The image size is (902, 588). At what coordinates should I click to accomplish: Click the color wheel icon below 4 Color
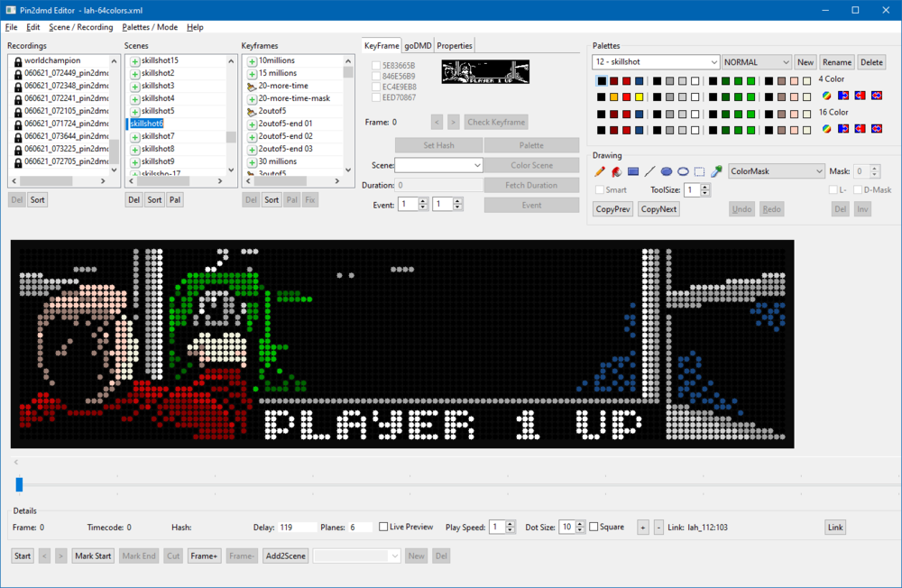point(826,96)
